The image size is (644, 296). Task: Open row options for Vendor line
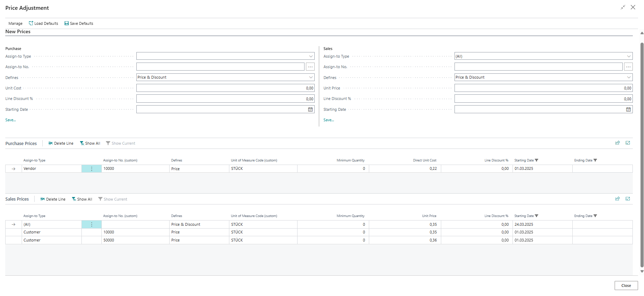pos(92,169)
